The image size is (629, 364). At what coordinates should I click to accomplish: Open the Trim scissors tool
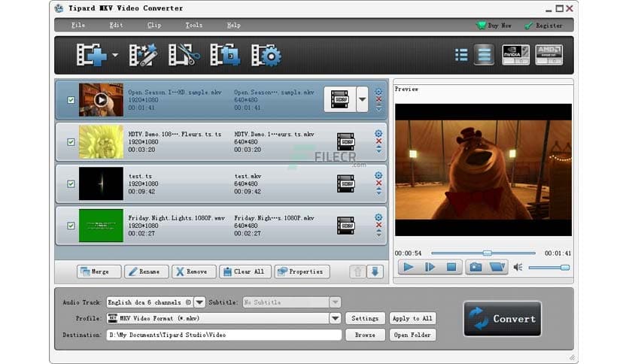click(184, 55)
